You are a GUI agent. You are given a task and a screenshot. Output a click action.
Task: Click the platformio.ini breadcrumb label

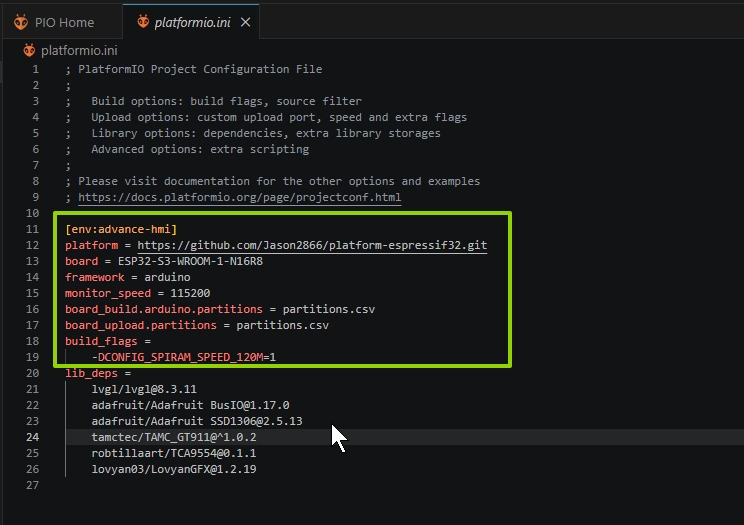point(79,50)
